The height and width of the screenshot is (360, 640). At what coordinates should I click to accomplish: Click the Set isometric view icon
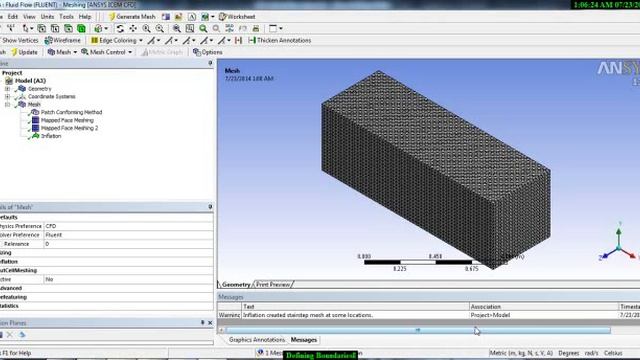(x=229, y=29)
